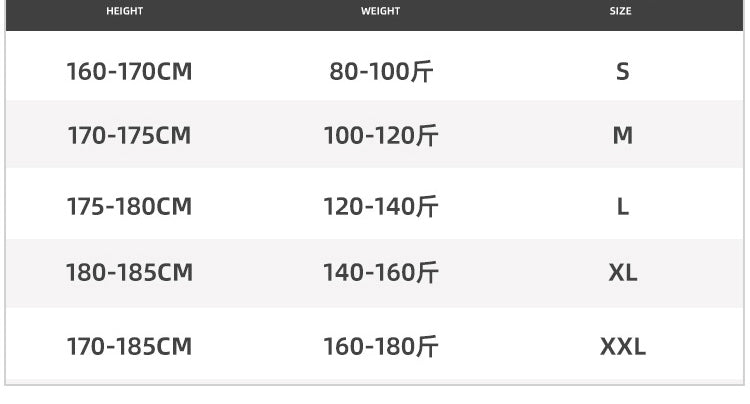Screen dimensions: 750x404
Task: Click the 100-120斤 weight cell
Action: pos(381,135)
